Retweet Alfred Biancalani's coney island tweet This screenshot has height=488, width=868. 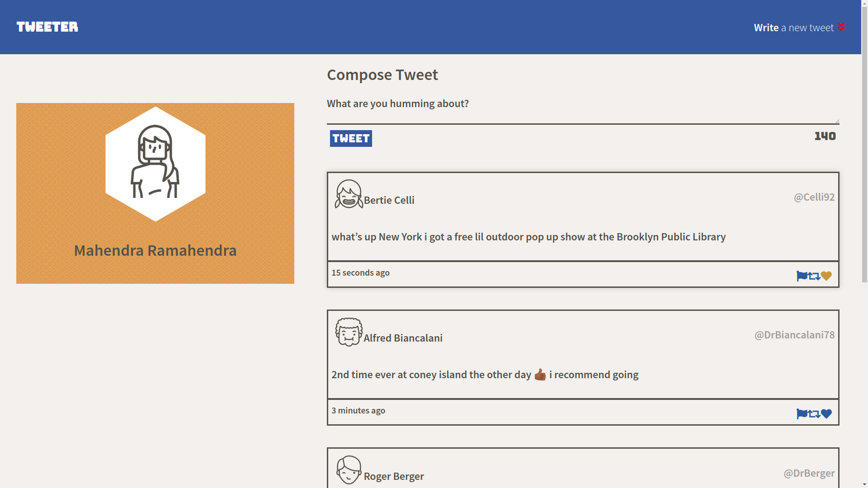point(814,414)
